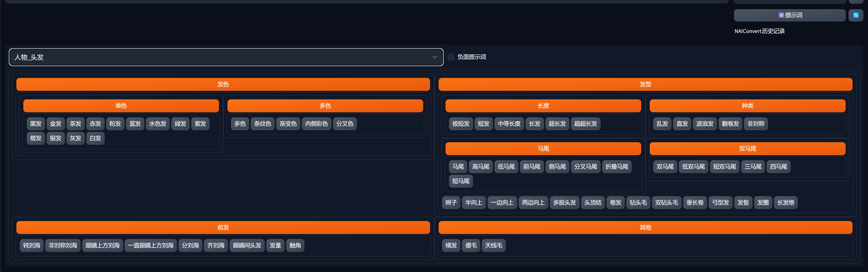Select the 粉发 tag

(x=115, y=124)
